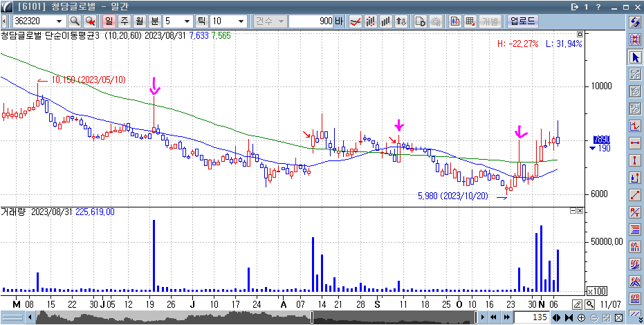Select the horizontal line drawing tool

point(635,143)
